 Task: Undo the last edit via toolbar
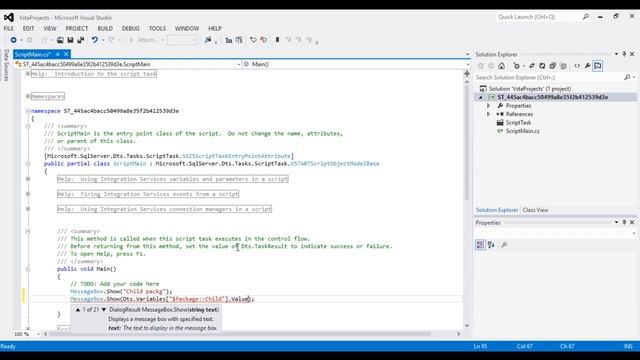pyautogui.click(x=95, y=40)
